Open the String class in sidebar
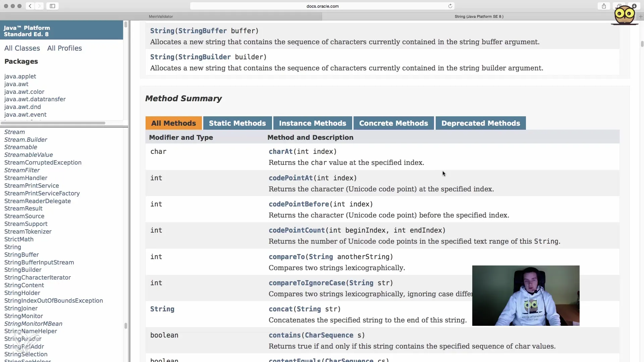This screenshot has width=644, height=362. tap(13, 247)
